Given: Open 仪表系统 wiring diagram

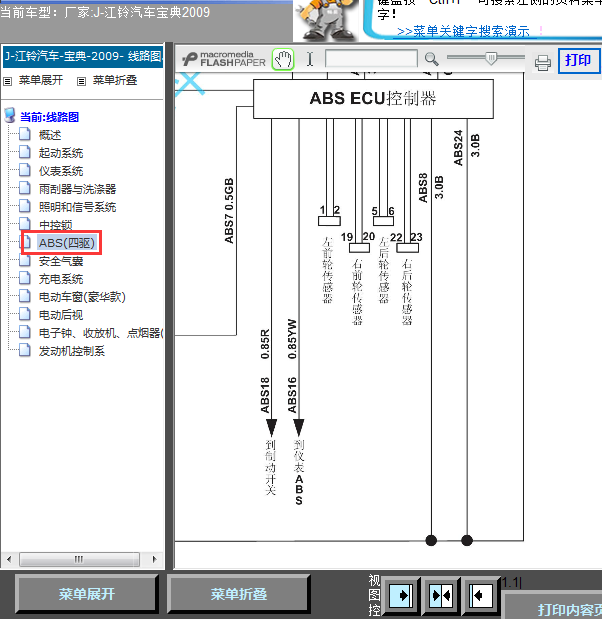Looking at the screenshot, I should [x=61, y=171].
